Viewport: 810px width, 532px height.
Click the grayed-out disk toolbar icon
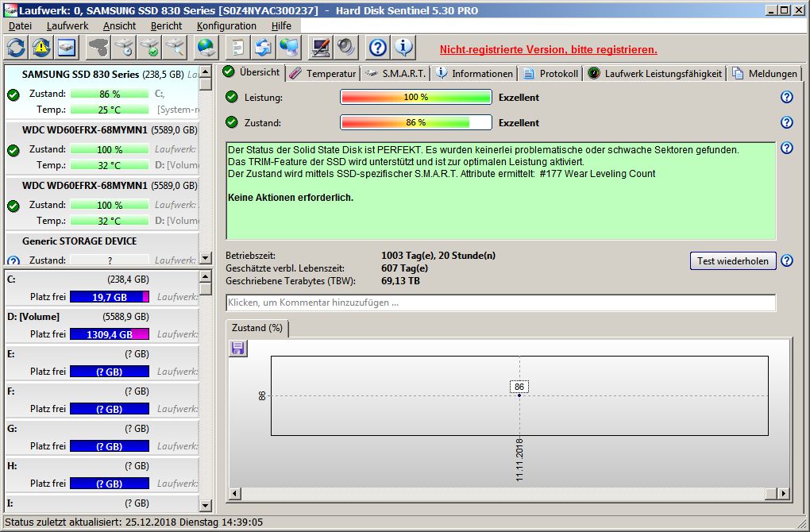[x=98, y=48]
